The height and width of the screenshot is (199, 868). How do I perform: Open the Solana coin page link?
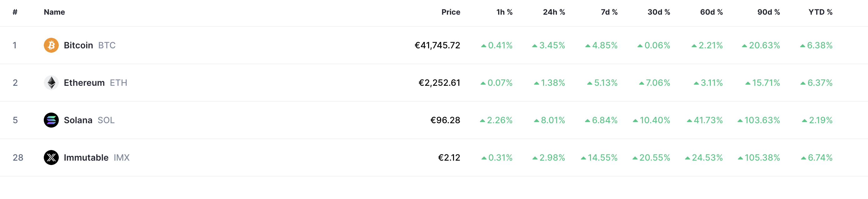tap(79, 120)
